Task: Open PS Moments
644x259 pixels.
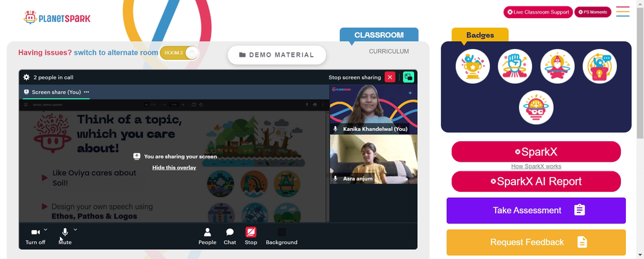Action: pyautogui.click(x=592, y=12)
